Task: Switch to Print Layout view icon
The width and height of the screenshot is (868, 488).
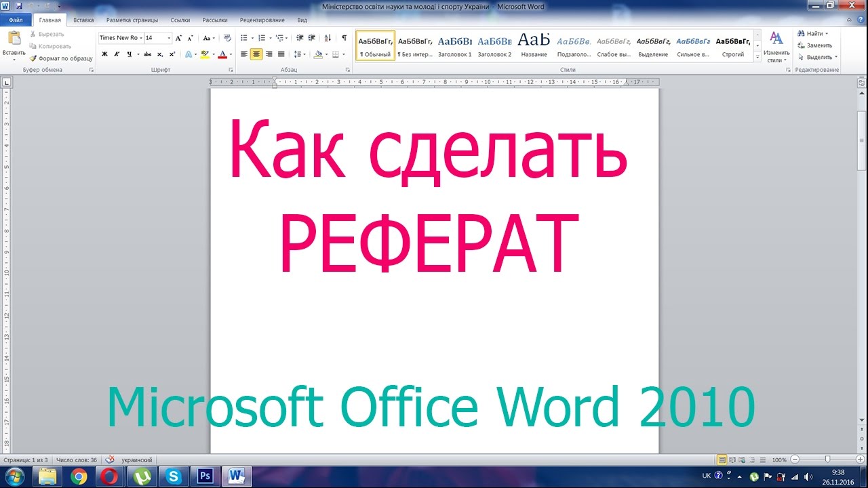Action: pyautogui.click(x=722, y=460)
